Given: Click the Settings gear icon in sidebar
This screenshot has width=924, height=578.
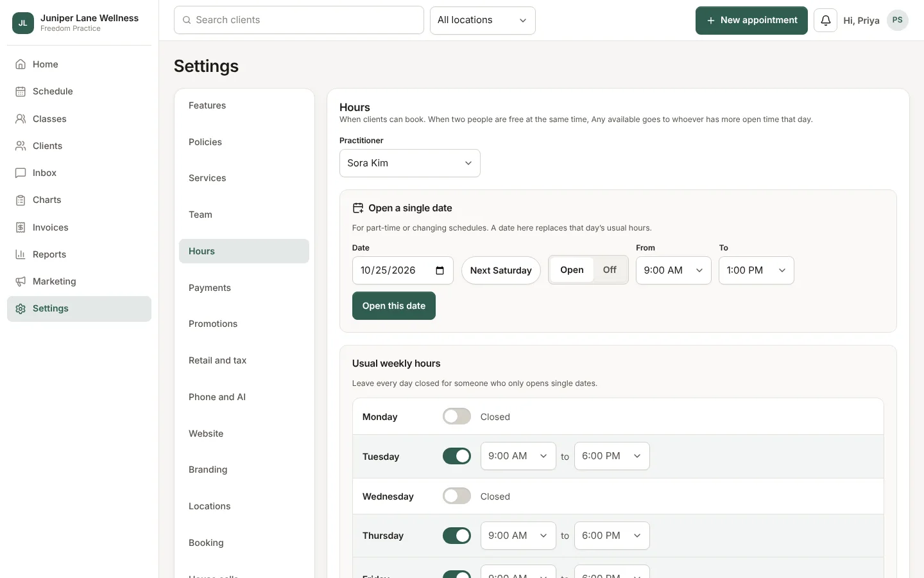Looking at the screenshot, I should [x=21, y=308].
